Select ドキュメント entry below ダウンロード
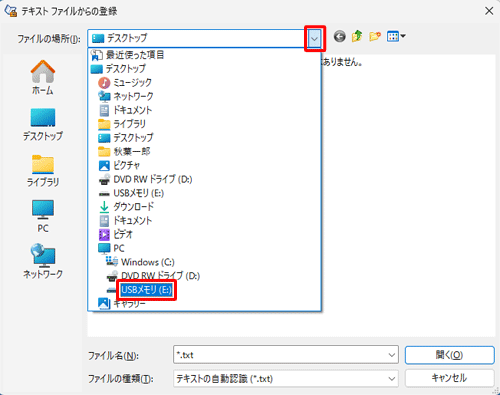The height and width of the screenshot is (395, 500). point(205,221)
